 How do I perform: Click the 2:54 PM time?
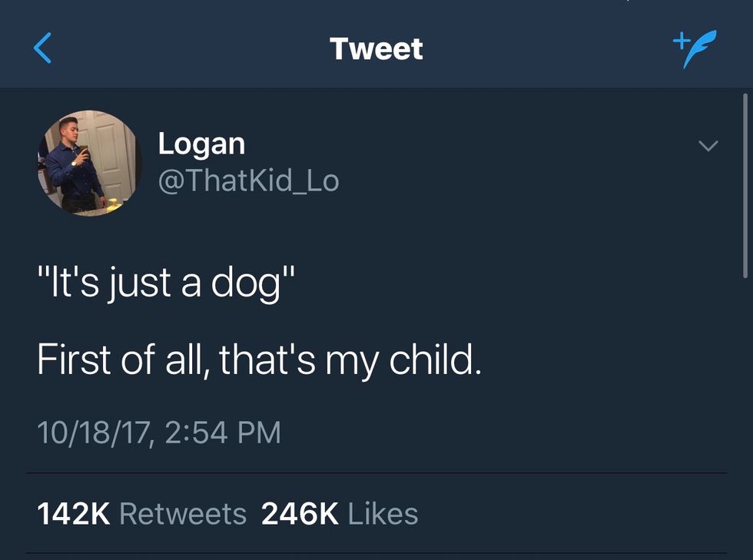coord(223,432)
